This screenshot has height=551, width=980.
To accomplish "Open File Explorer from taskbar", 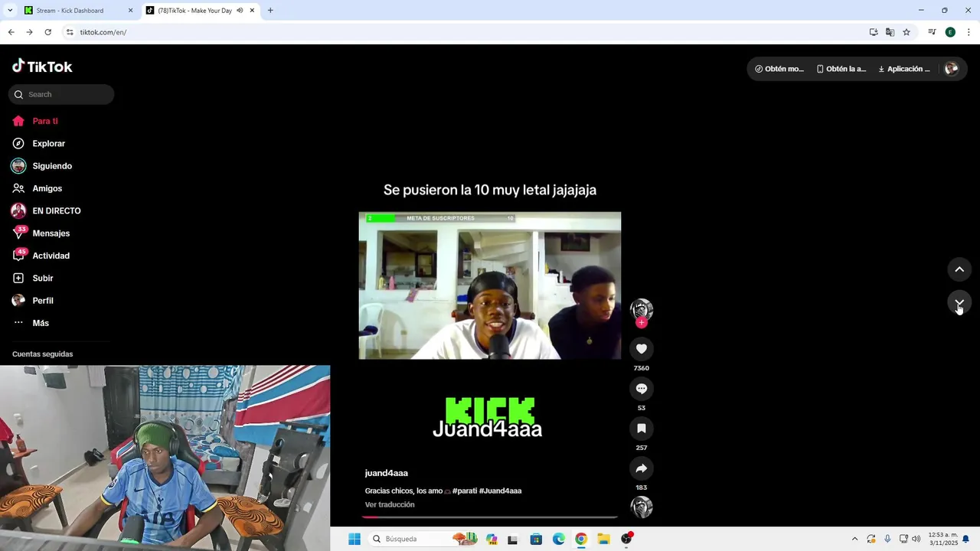I will pos(603,540).
